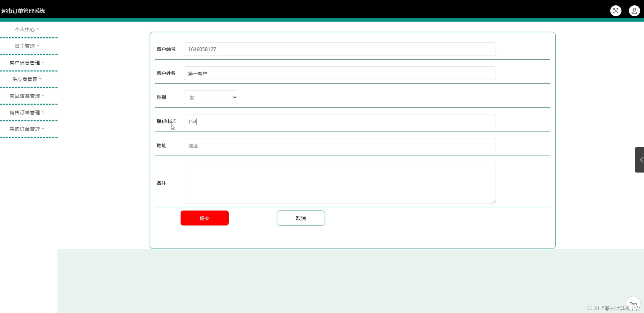
Task: Click the 地址 address input field
Action: [x=340, y=146]
